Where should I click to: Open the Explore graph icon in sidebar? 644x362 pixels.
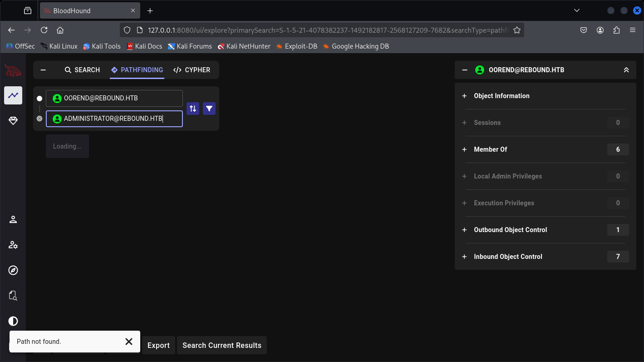click(x=13, y=95)
